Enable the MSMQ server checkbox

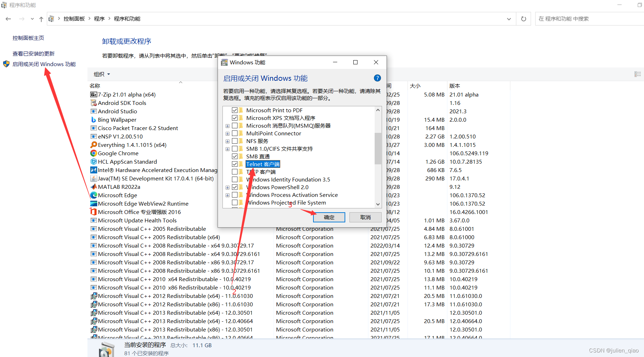(x=235, y=126)
